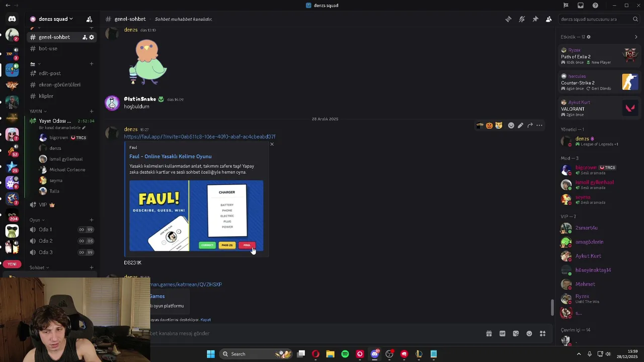644x362 pixels.
Task: Open notification settings bell in channel header
Action: pyautogui.click(x=522, y=19)
